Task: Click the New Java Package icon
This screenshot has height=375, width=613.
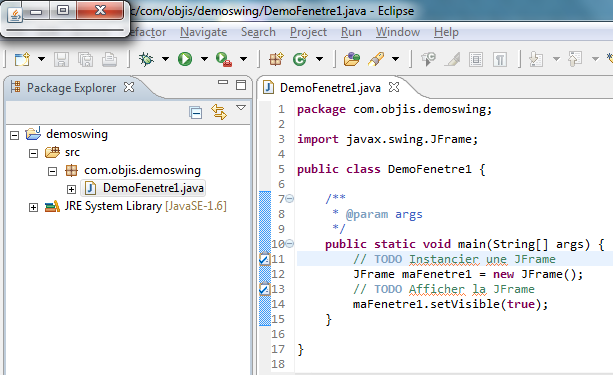Action: 276,59
